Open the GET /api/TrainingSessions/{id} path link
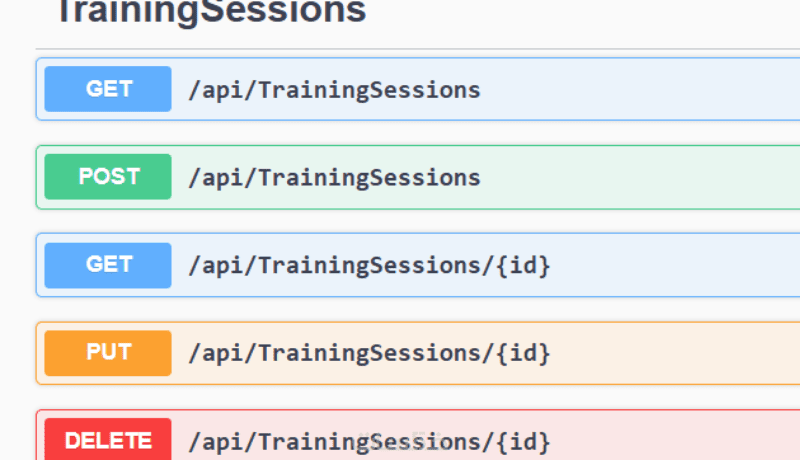800x460 pixels. (x=369, y=266)
